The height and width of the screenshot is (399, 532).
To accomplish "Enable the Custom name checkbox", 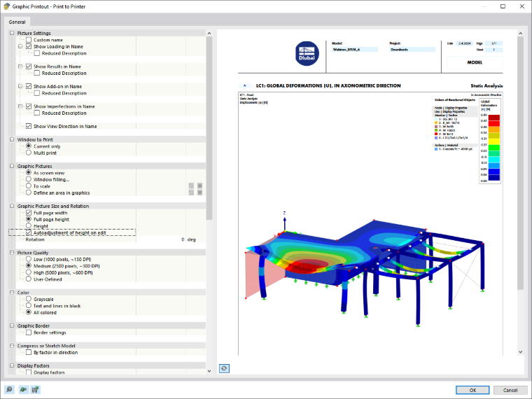I will (x=29, y=40).
